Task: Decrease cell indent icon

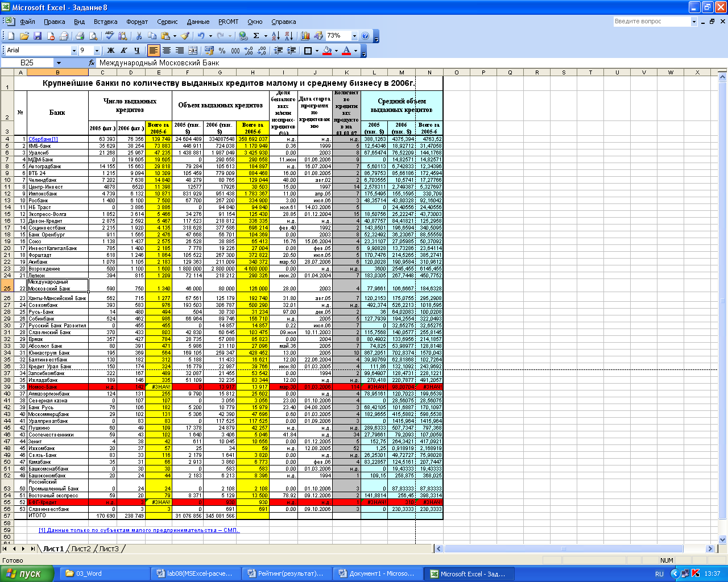Action: [278, 51]
